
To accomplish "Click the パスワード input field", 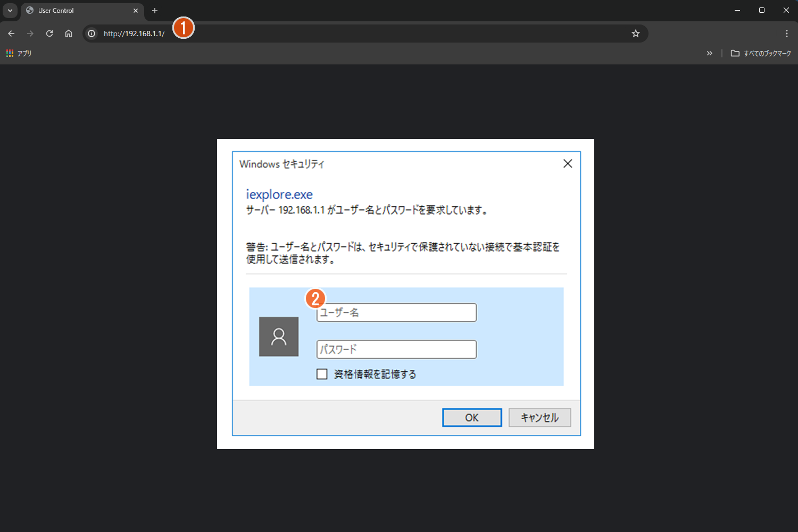I will [396, 350].
